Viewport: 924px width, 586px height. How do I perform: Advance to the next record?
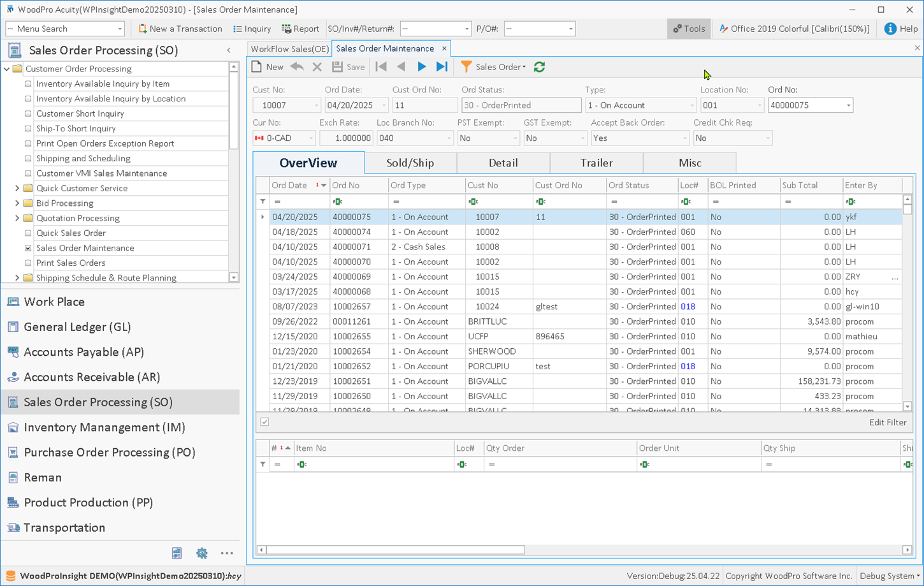(421, 67)
